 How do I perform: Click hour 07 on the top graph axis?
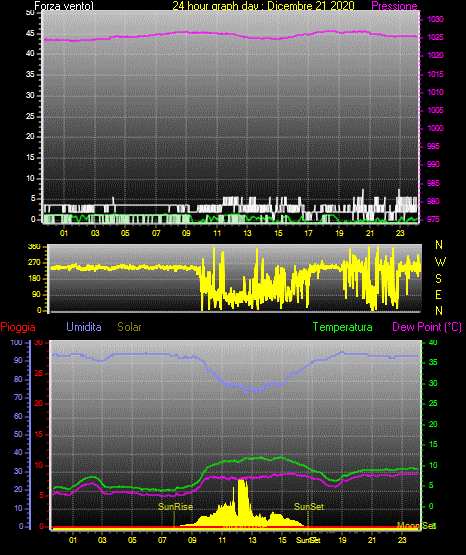click(x=156, y=233)
